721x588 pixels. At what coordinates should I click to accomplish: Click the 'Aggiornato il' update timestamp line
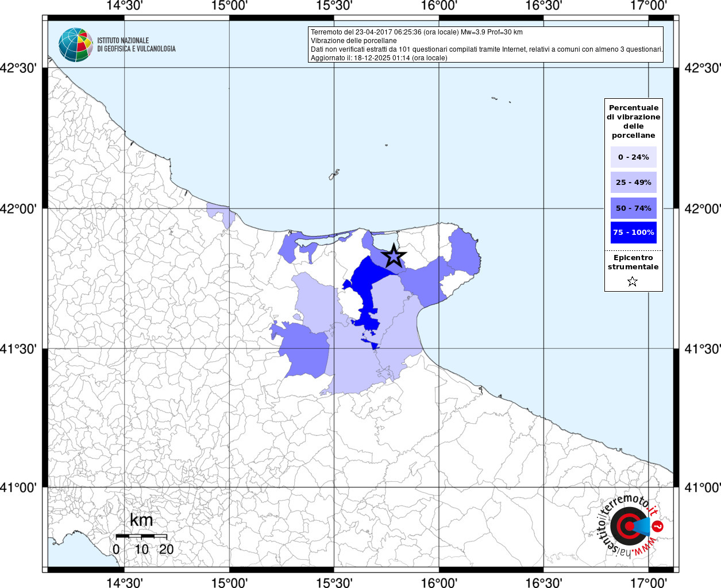[x=379, y=58]
